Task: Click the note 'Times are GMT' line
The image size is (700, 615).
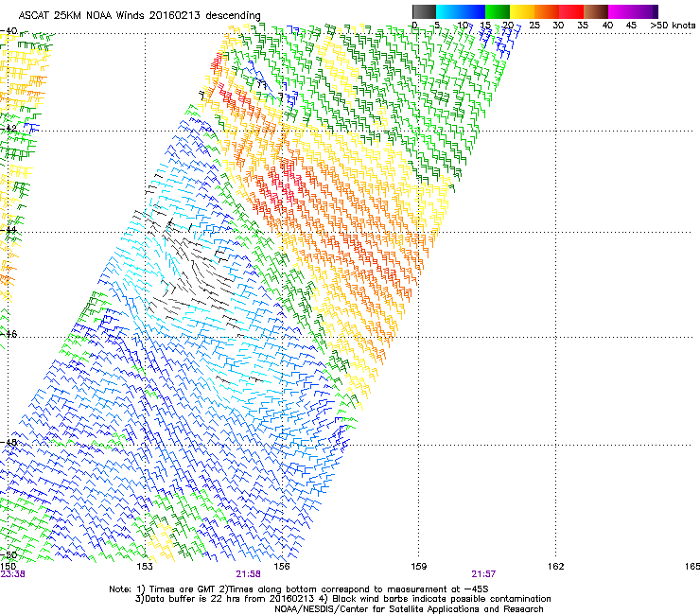Action: click(x=299, y=589)
